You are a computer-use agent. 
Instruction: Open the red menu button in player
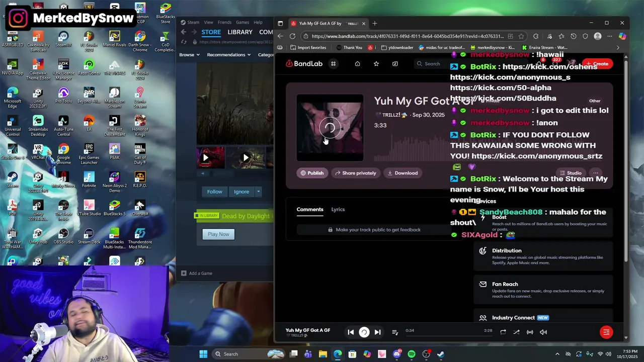(606, 332)
